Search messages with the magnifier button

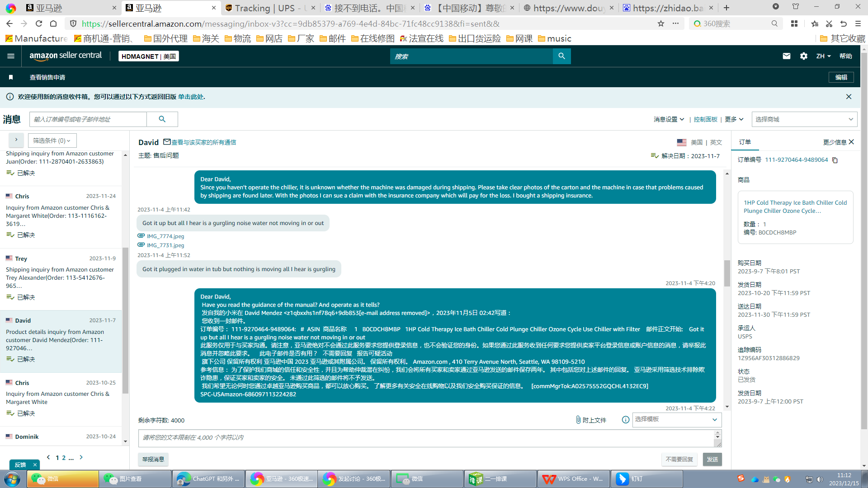tap(162, 119)
